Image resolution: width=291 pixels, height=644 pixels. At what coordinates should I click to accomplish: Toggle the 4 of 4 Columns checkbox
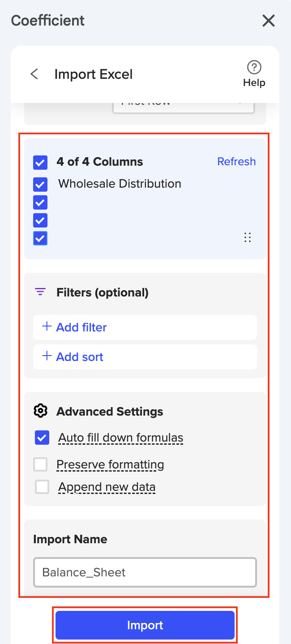(x=40, y=162)
